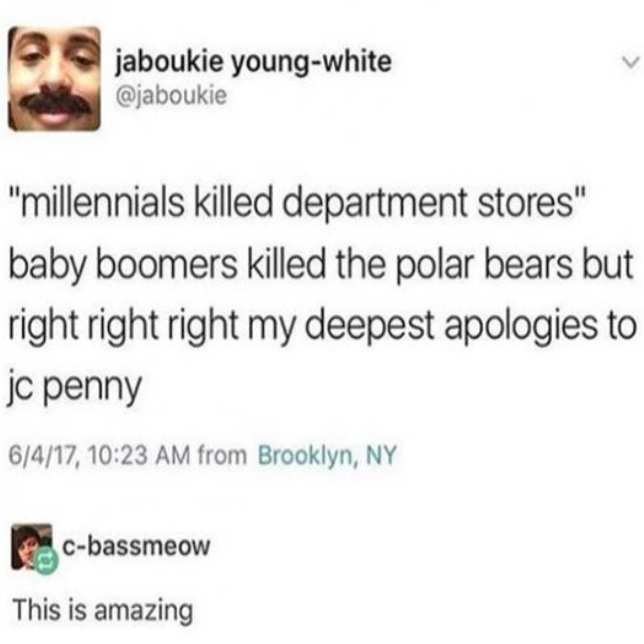Select the 'right right right my deepest apologies' line
This screenshot has height=644, width=644.
322,327
